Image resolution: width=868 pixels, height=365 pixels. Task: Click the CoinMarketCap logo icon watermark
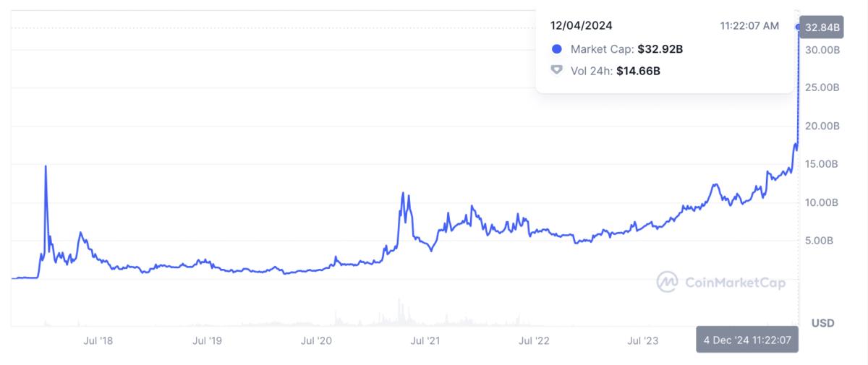coord(667,282)
